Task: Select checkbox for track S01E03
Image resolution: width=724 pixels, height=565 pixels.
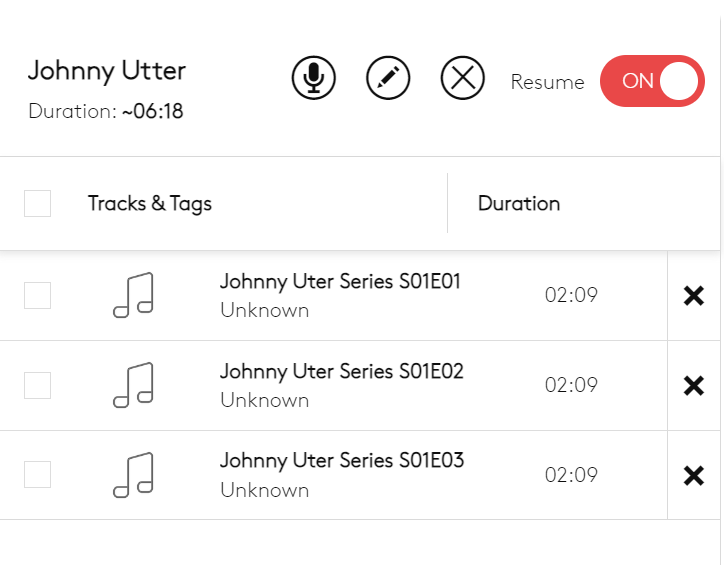Action: coord(38,476)
